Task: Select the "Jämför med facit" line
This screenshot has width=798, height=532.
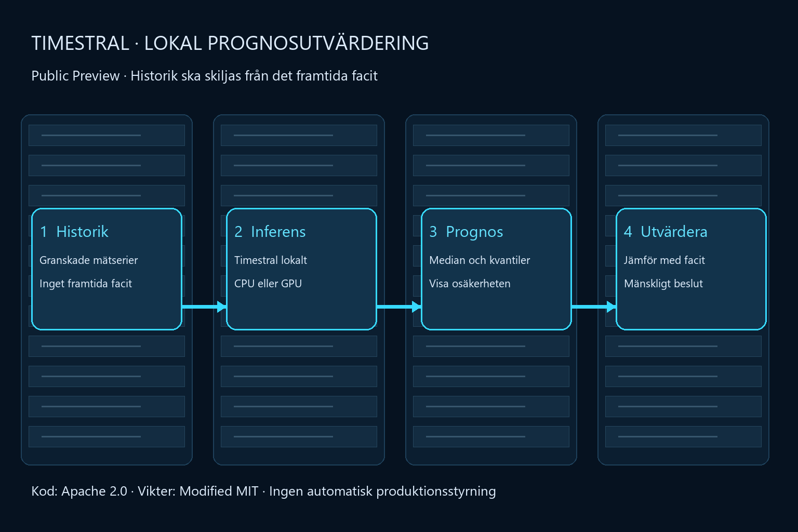Action: pyautogui.click(x=664, y=260)
